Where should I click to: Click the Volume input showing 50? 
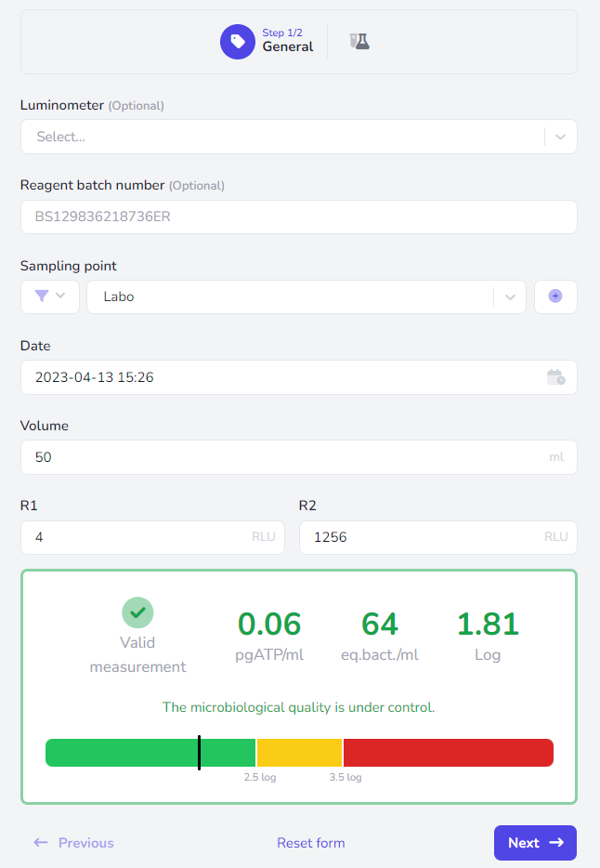299,456
